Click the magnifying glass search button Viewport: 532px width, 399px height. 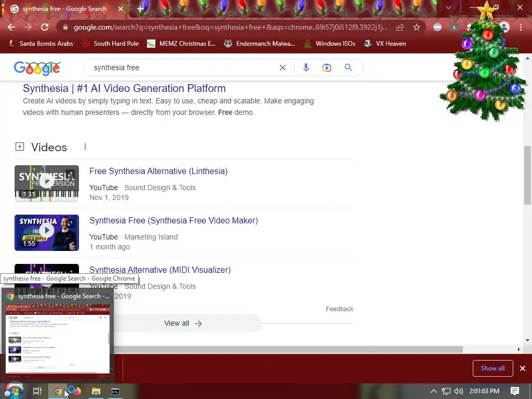pyautogui.click(x=348, y=68)
